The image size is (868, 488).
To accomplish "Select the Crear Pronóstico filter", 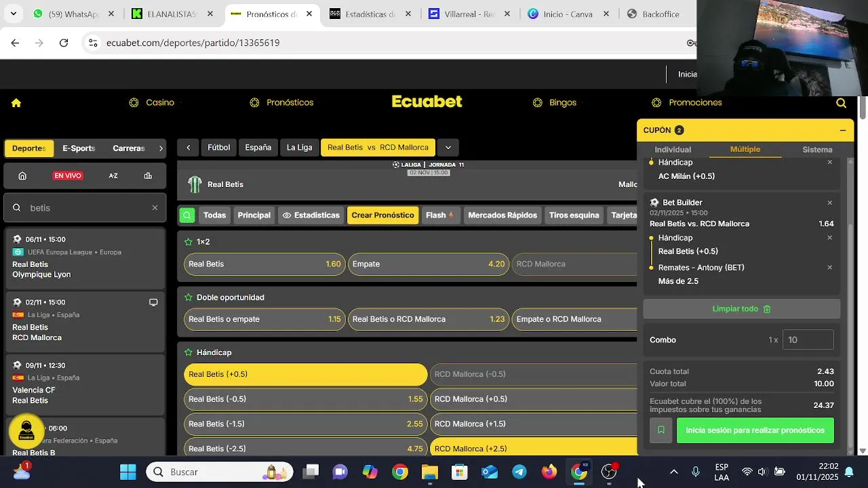I will pos(382,216).
